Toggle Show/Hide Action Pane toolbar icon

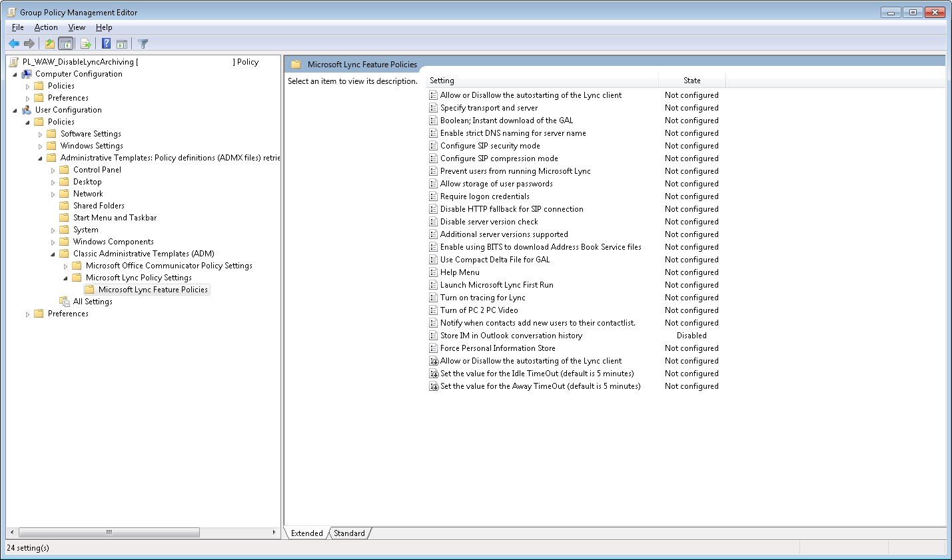(122, 44)
